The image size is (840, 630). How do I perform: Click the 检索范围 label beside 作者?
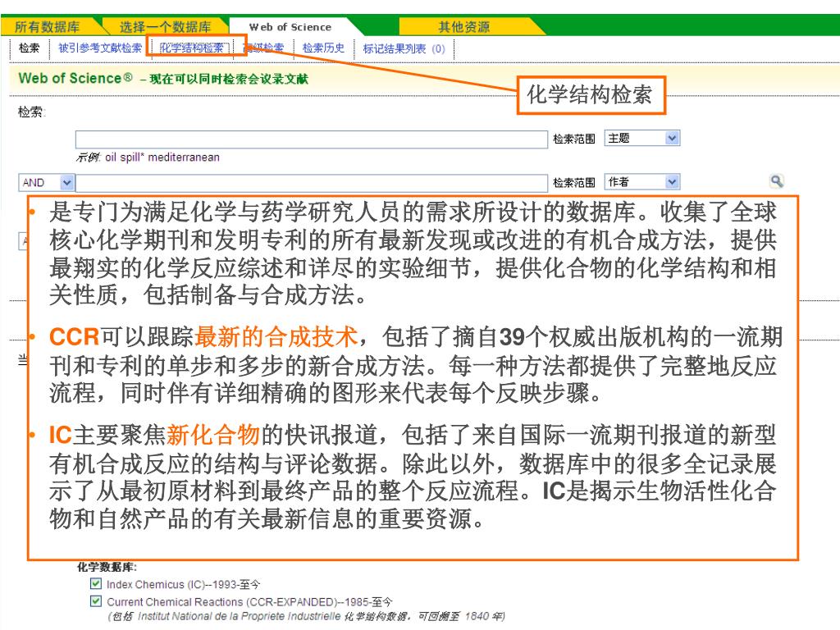(x=573, y=183)
